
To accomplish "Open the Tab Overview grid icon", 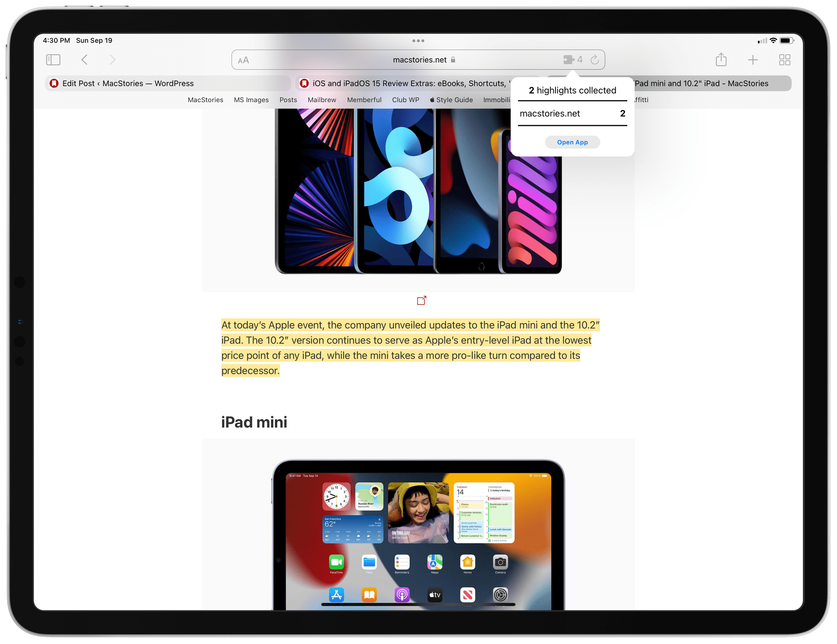I will [x=784, y=60].
